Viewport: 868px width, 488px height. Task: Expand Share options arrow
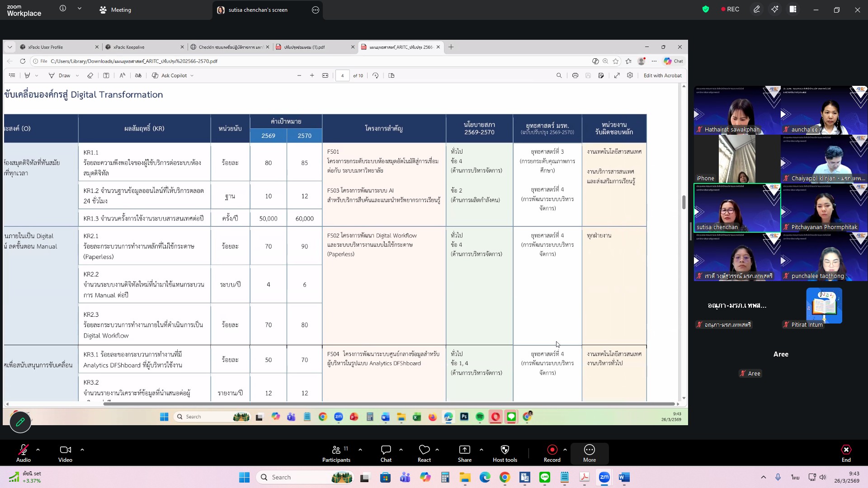[x=481, y=450]
